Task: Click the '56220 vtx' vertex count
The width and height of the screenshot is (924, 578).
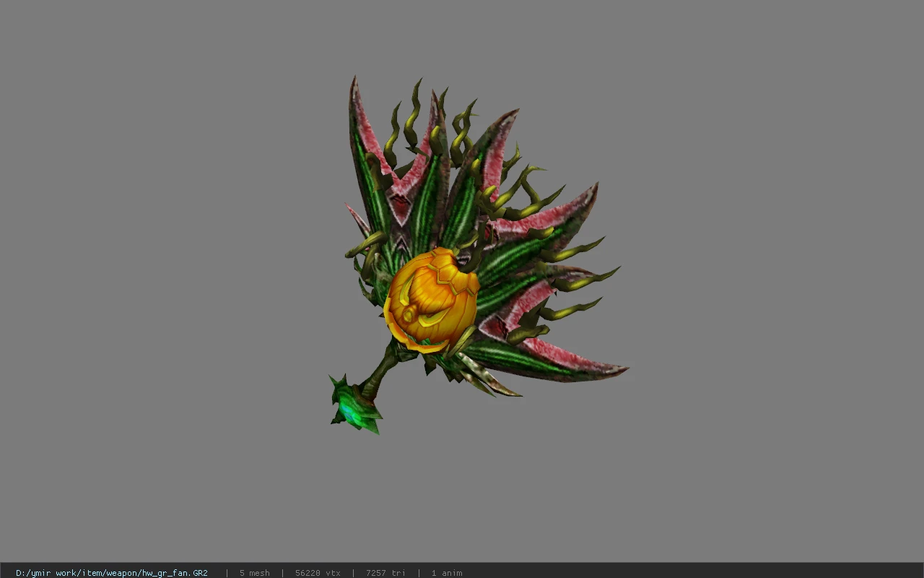Action: click(x=318, y=573)
